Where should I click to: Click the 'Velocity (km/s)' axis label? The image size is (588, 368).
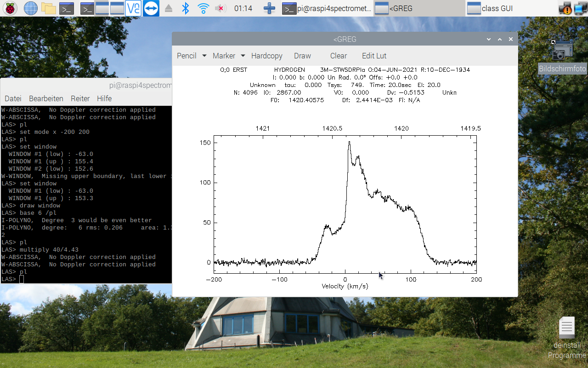click(345, 286)
